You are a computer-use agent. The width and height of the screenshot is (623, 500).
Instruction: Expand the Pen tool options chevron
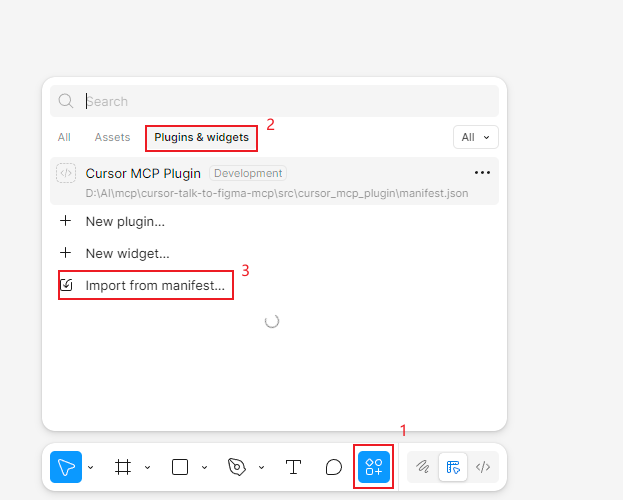[x=260, y=467]
